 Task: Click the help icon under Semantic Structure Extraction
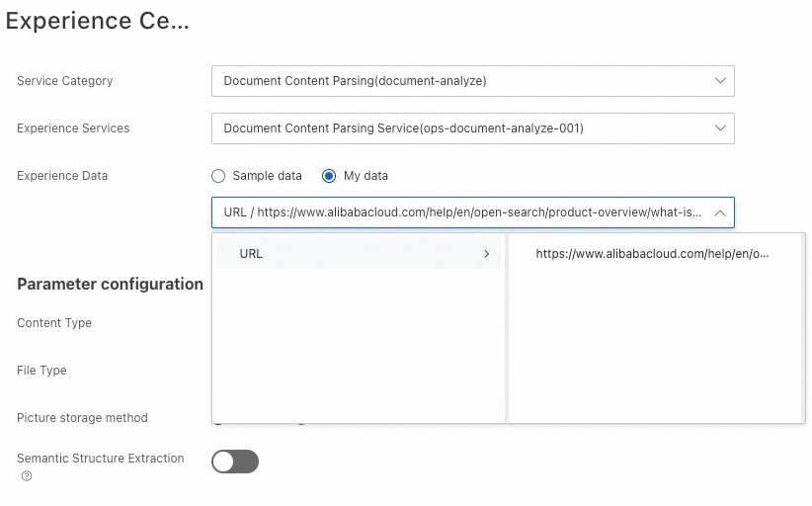click(x=27, y=476)
